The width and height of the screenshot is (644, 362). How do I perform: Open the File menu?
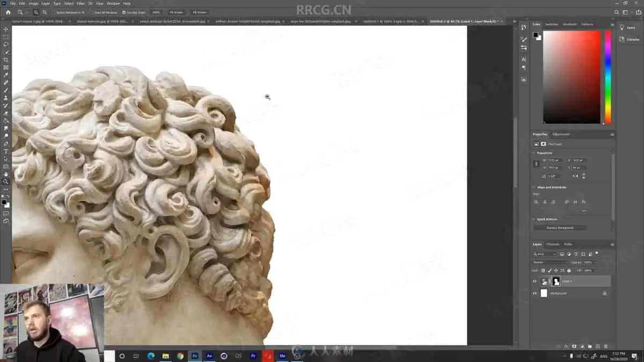(x=13, y=3)
